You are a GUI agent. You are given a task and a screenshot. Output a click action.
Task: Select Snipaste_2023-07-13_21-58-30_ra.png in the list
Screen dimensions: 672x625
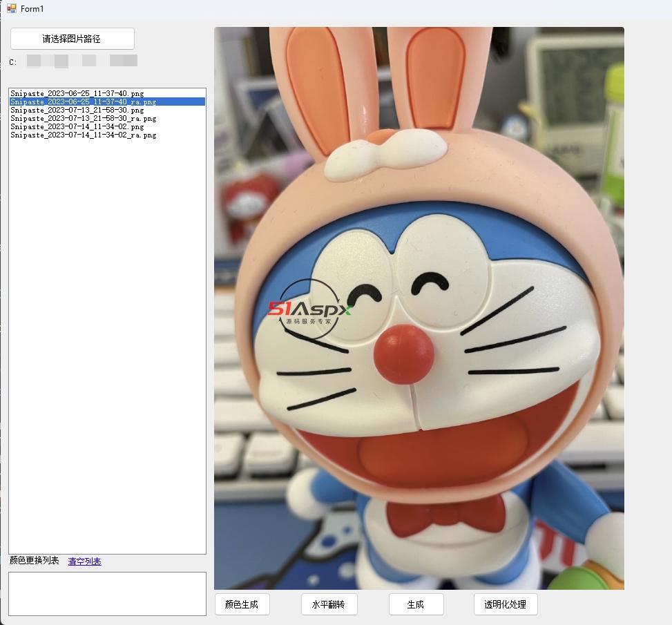(x=107, y=118)
